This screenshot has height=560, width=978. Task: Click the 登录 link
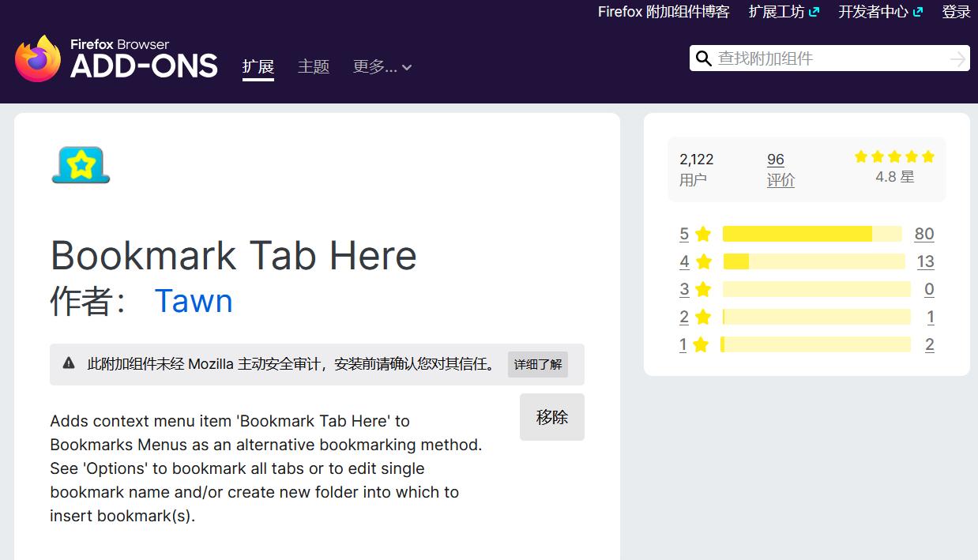(x=956, y=12)
